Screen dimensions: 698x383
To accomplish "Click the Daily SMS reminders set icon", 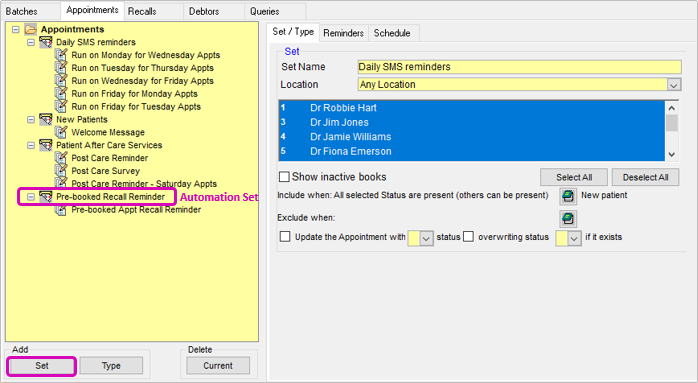I will 45,42.
